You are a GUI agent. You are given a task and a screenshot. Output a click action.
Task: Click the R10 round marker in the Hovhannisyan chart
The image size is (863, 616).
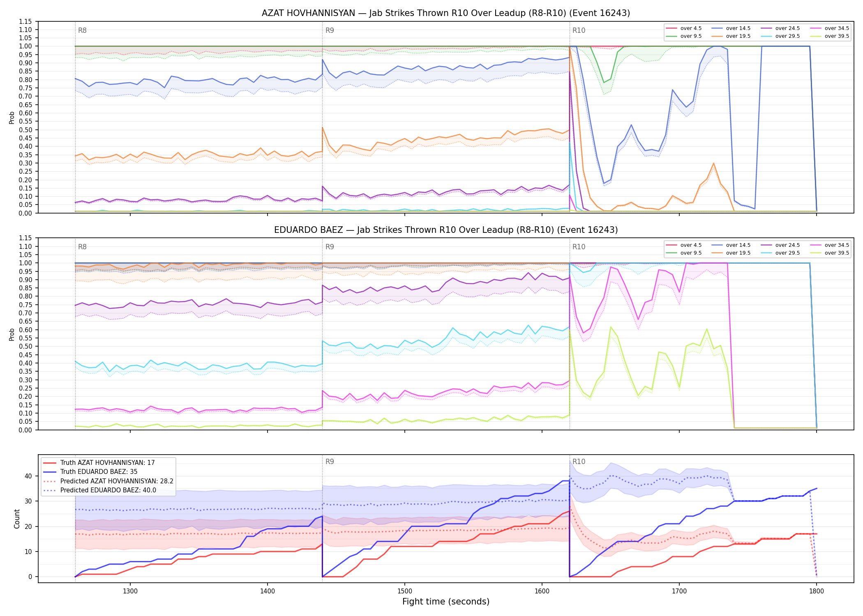(579, 30)
